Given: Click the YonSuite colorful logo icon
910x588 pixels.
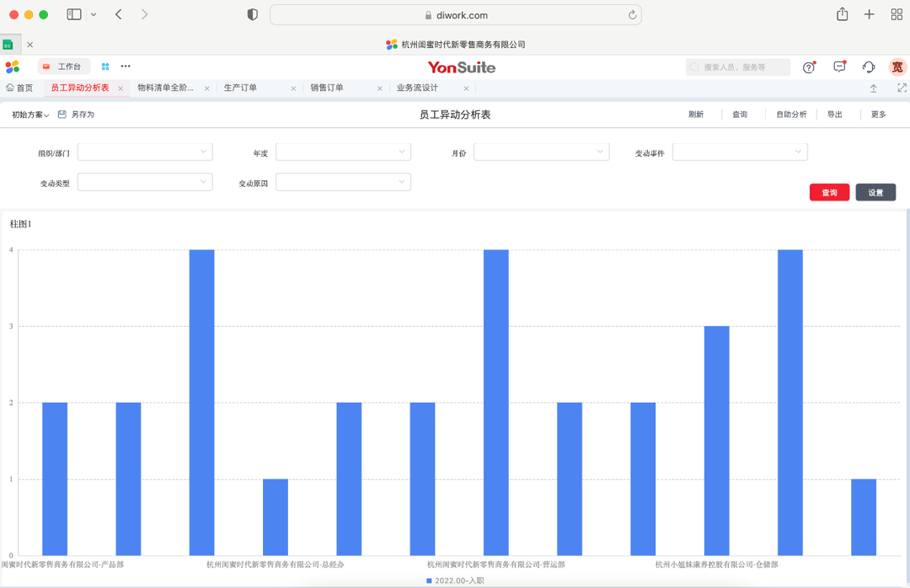Looking at the screenshot, I should coord(13,67).
